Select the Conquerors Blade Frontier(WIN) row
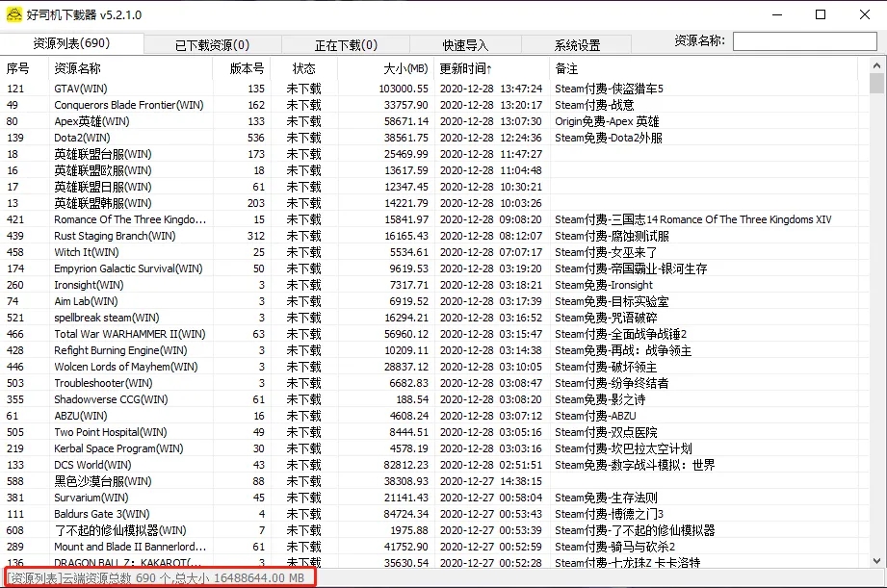 pyautogui.click(x=434, y=105)
